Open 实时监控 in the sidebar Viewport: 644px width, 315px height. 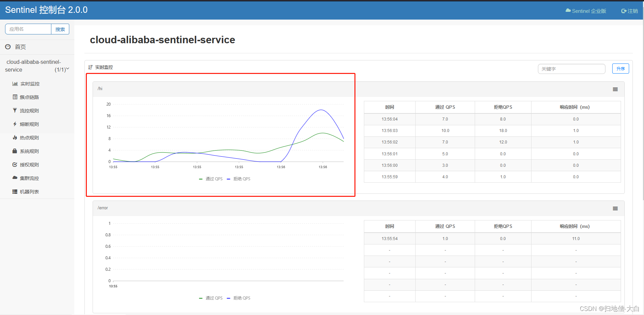(30, 84)
